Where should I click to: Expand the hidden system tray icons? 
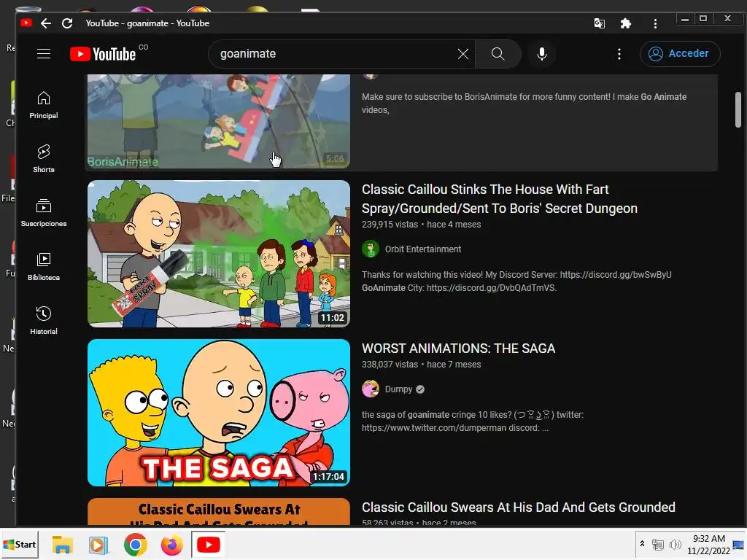pos(642,544)
